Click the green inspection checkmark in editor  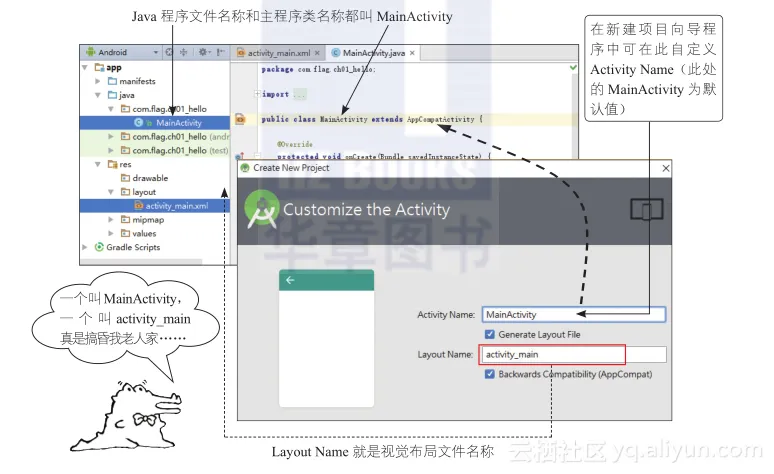pos(573,67)
